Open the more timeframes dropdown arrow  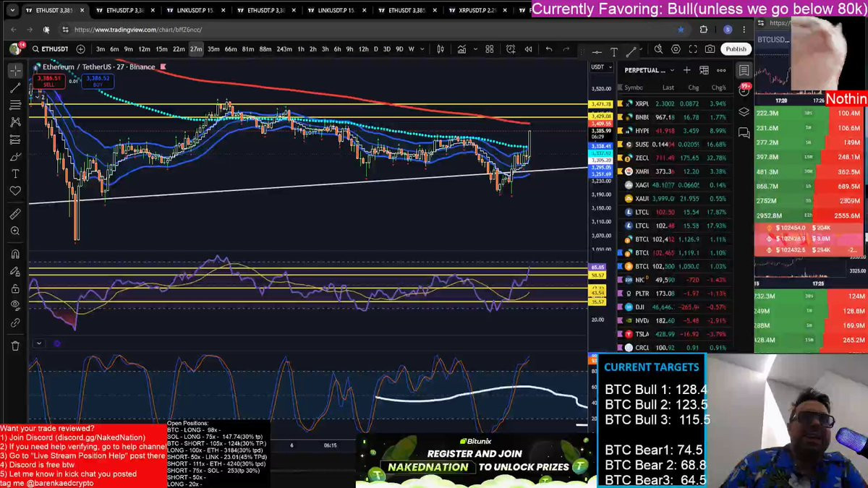[x=421, y=49]
